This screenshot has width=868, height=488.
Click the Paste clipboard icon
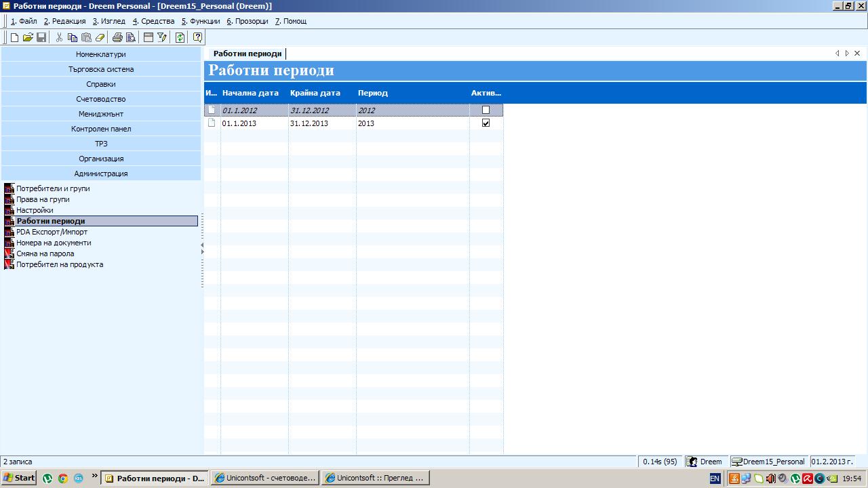coord(86,37)
